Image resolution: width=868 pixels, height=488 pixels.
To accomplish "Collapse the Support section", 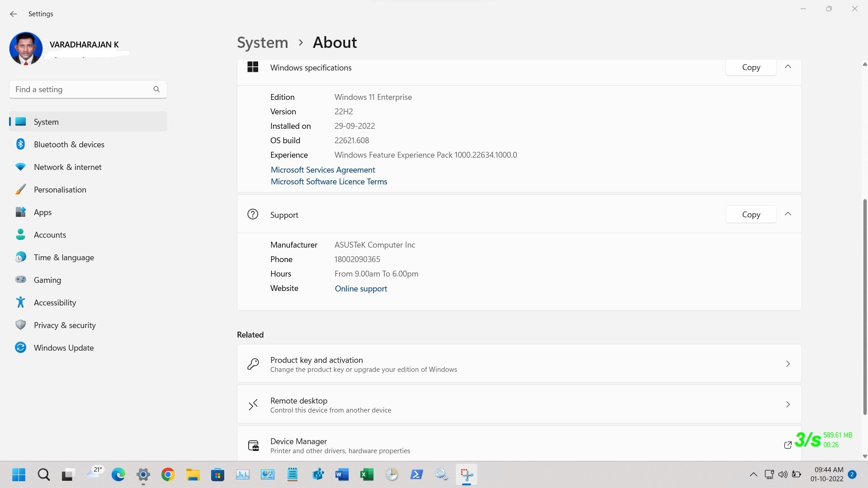I will coord(788,214).
